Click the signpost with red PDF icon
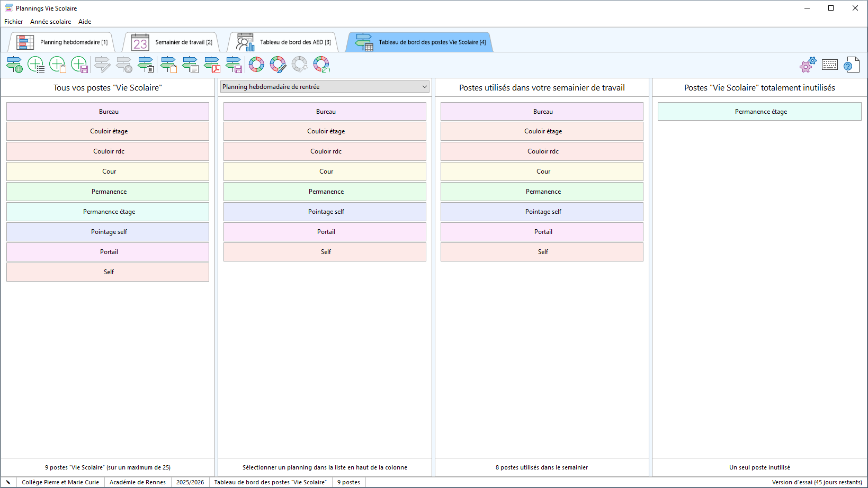Screen dimensions: 868x488 tap(212, 65)
